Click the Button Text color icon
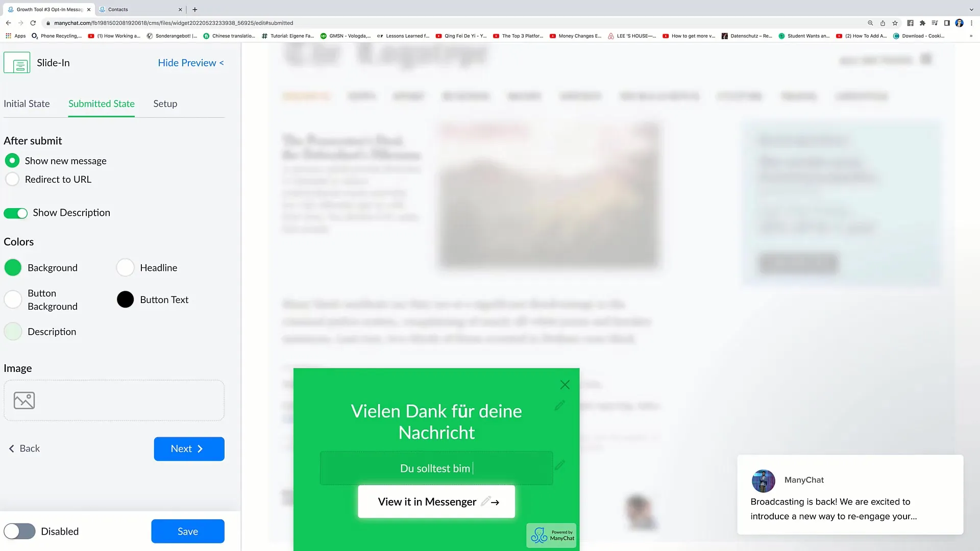 point(125,299)
